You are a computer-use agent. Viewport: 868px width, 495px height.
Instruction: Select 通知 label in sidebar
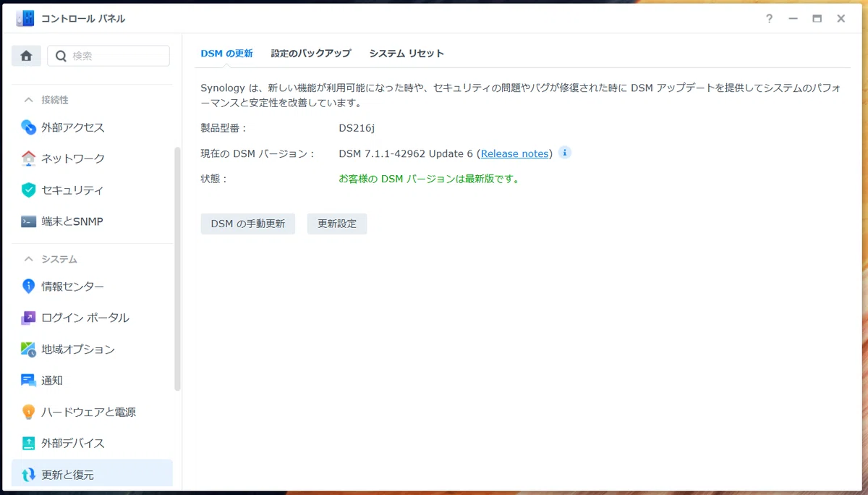(52, 381)
